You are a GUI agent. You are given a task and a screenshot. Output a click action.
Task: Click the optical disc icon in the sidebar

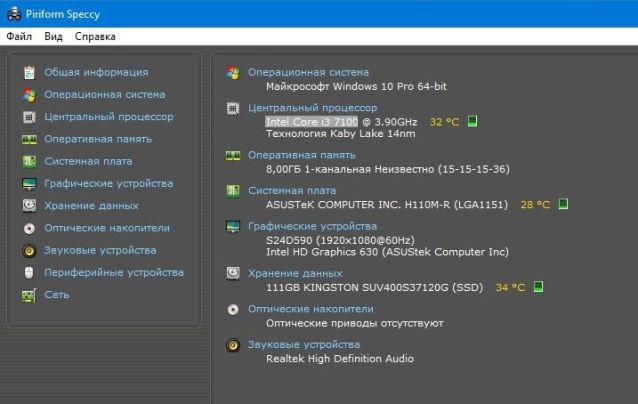coord(29,228)
